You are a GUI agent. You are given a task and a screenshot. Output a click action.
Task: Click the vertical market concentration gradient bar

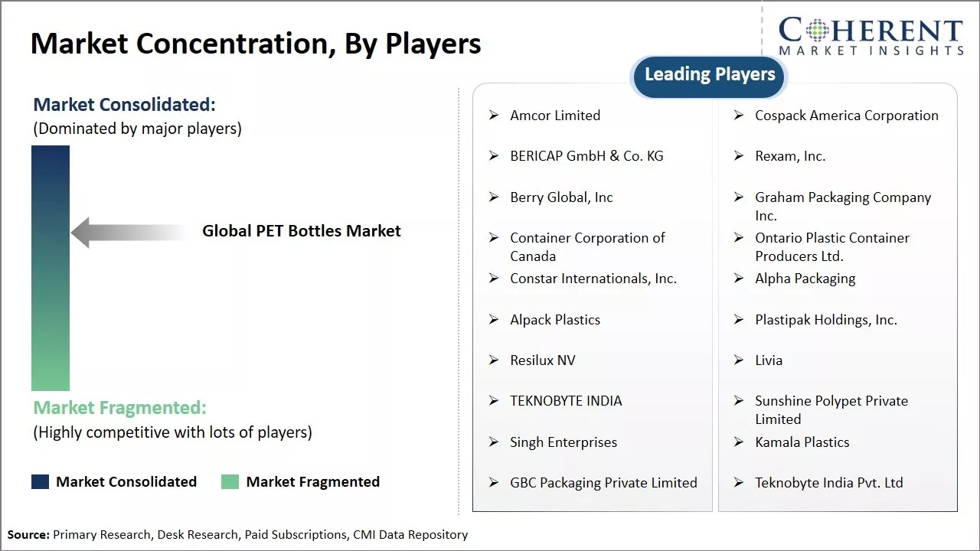(x=51, y=268)
